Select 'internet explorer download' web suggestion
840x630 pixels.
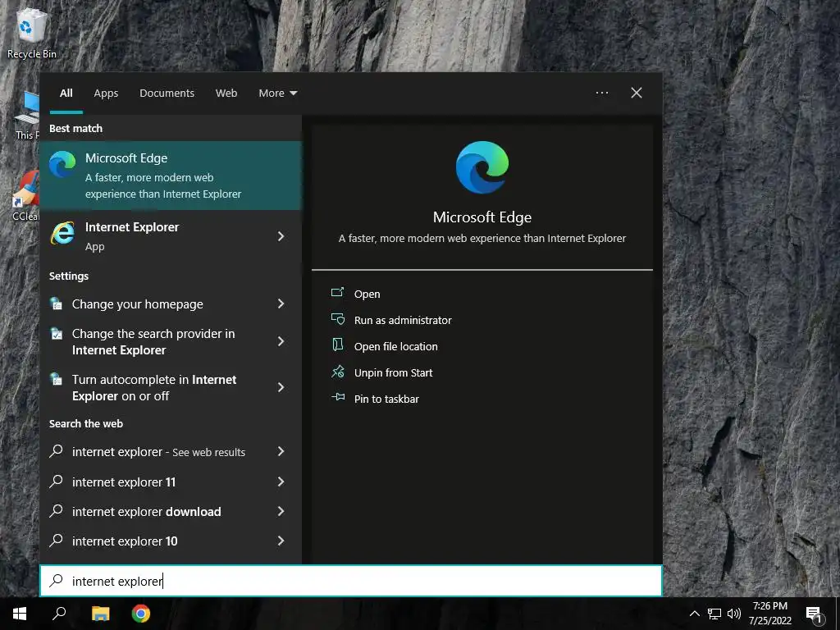point(171,511)
